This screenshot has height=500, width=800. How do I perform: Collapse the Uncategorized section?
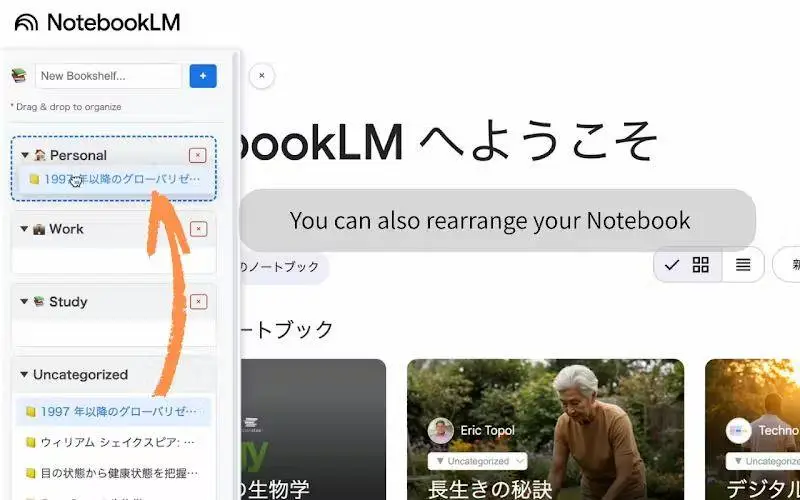point(24,374)
